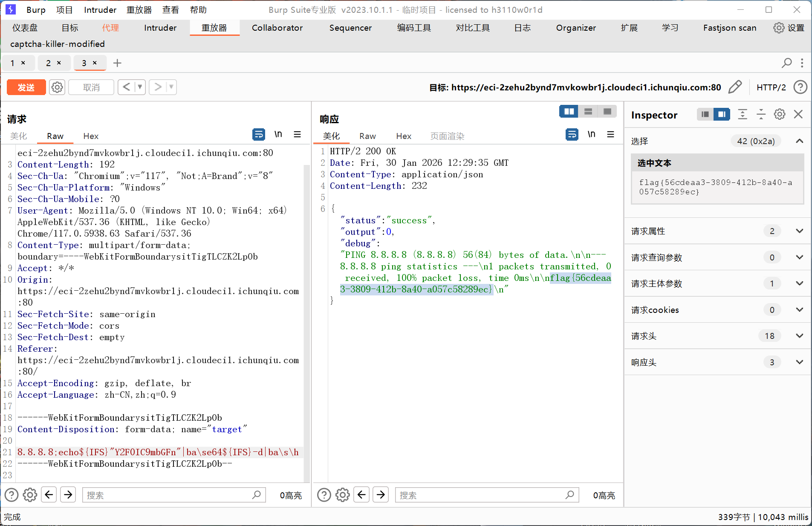Open request pane hamburger menu
This screenshot has height=526, width=812.
click(297, 134)
